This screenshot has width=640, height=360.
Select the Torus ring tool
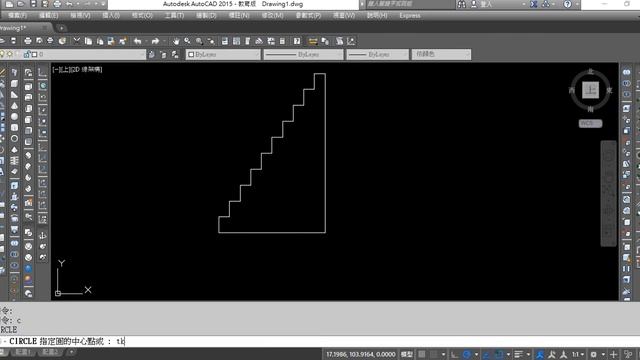click(x=14, y=139)
